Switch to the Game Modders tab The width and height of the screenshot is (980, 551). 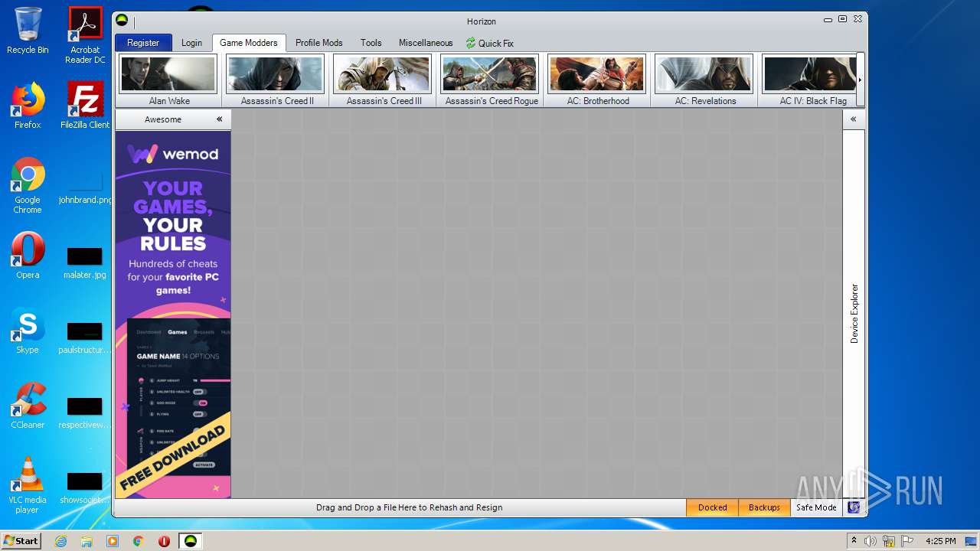pos(249,43)
